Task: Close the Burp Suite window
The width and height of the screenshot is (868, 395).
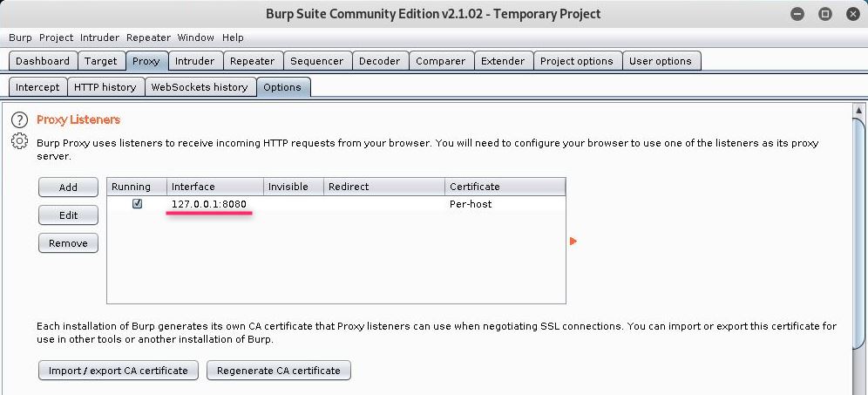Action: point(853,15)
